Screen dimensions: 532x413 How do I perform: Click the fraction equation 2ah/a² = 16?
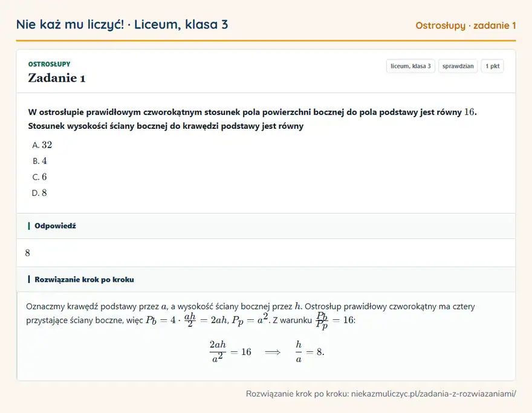tap(230, 352)
